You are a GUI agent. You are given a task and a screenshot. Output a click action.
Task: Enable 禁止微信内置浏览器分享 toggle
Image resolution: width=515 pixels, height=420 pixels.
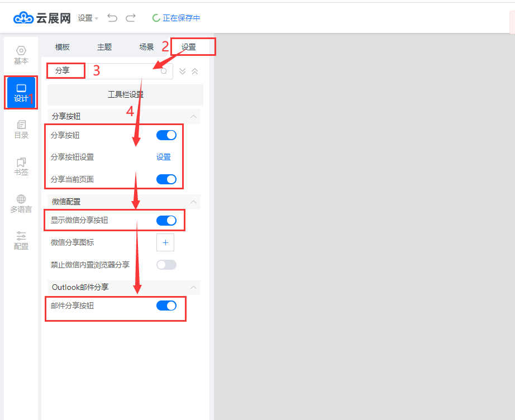pyautogui.click(x=166, y=265)
